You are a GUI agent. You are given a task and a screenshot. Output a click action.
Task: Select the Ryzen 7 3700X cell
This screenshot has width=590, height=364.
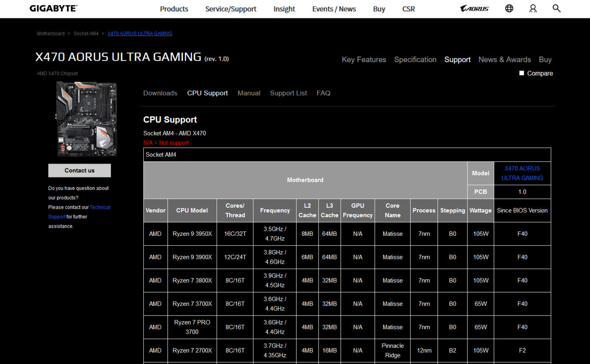(192, 304)
